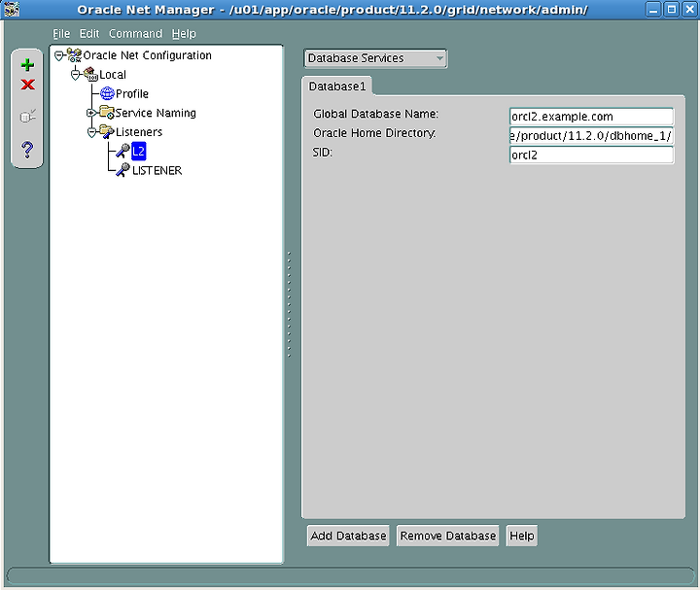
Task: Click the LISTENER key icon
Action: (122, 170)
